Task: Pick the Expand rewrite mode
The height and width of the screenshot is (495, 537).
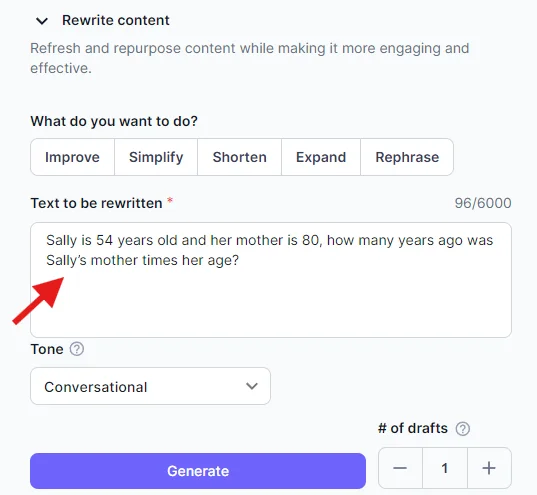Action: (x=321, y=157)
